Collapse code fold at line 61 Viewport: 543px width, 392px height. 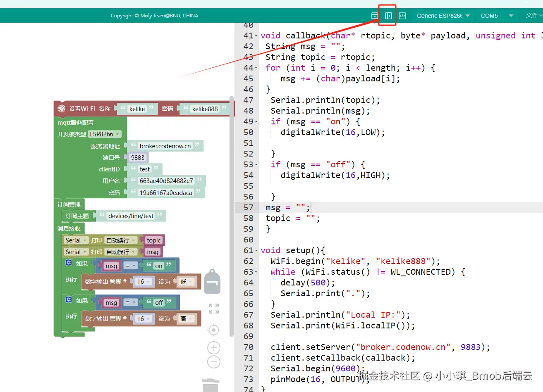(x=256, y=251)
